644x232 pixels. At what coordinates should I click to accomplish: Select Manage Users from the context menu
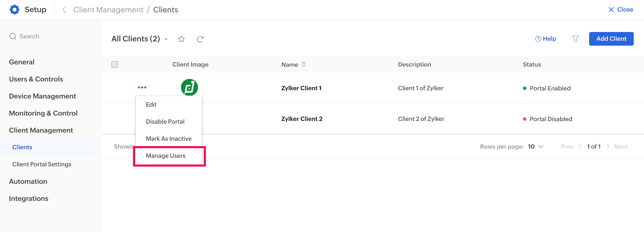[x=166, y=156]
